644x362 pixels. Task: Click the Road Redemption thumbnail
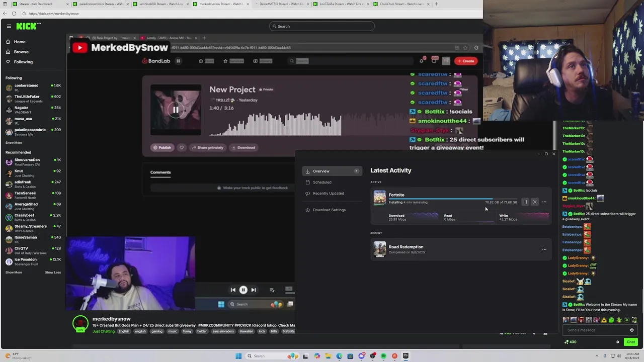point(380,249)
